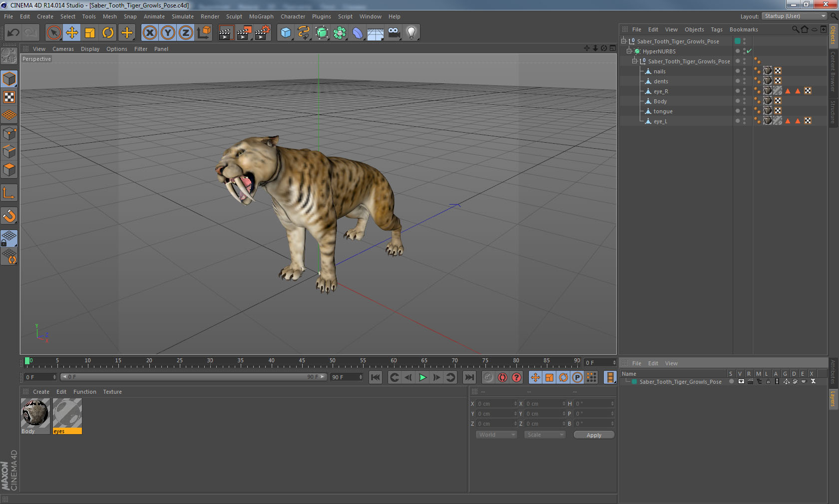
Task: Click the X position input field
Action: click(496, 404)
